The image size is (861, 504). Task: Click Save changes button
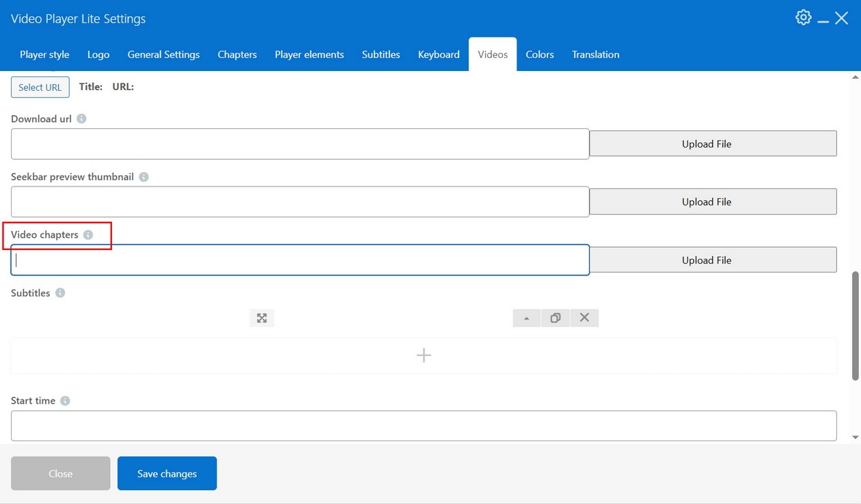coord(167,473)
